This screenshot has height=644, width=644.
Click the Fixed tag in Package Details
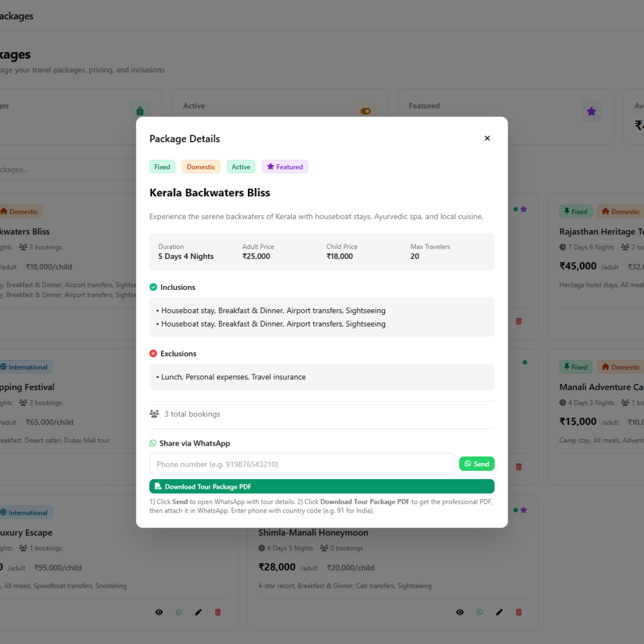point(162,167)
